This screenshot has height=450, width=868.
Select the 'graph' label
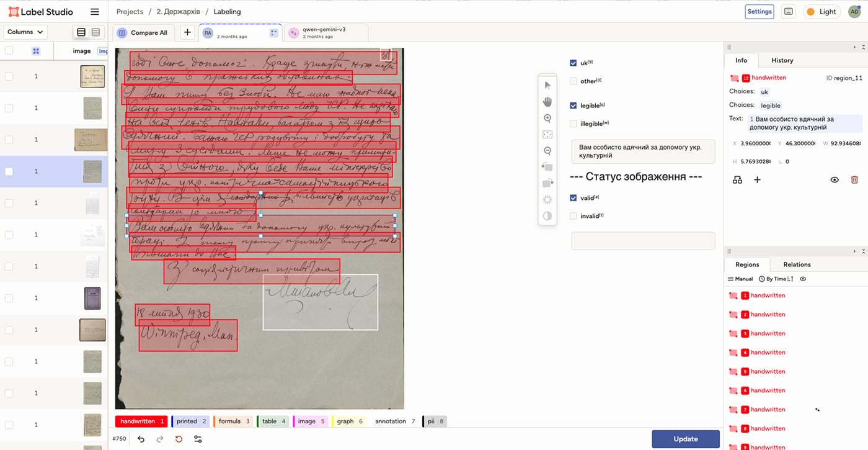click(x=350, y=421)
